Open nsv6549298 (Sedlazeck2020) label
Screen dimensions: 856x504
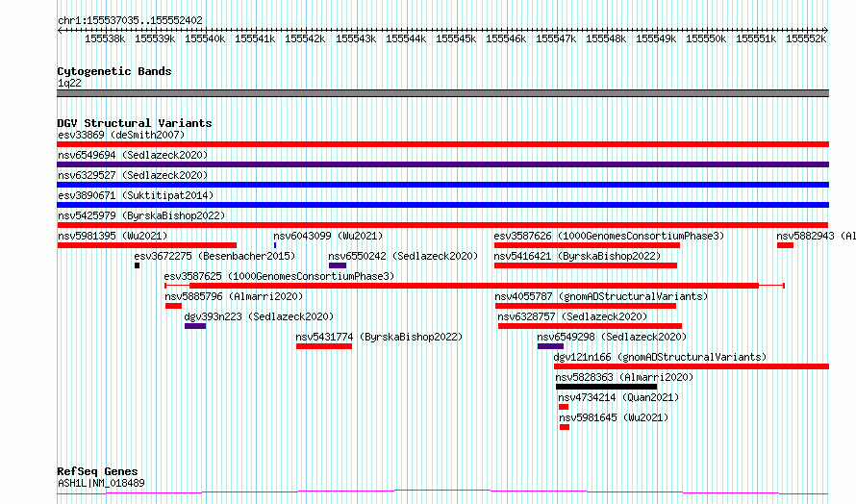612,337
